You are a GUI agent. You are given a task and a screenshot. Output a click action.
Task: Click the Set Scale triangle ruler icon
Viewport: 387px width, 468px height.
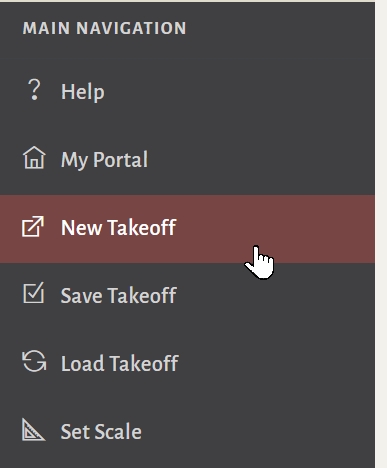point(33,430)
